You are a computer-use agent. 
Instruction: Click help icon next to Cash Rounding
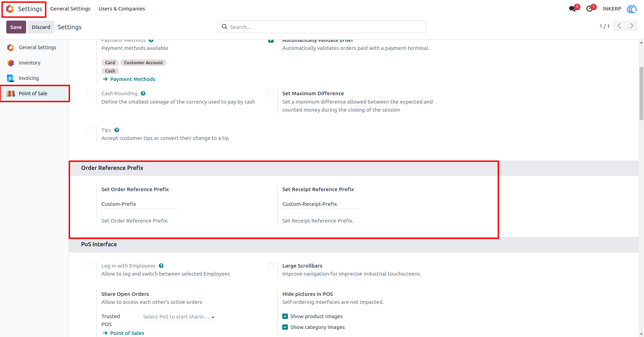tap(143, 93)
